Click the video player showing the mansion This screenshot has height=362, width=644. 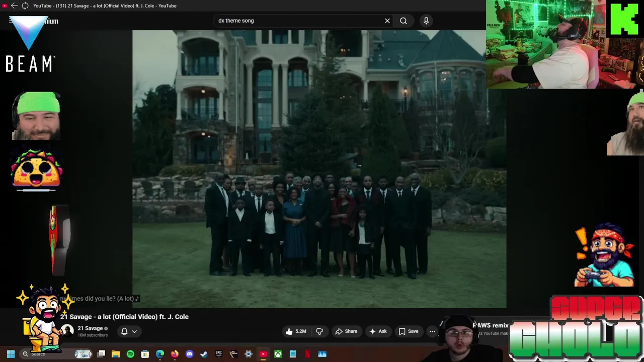pos(319,169)
